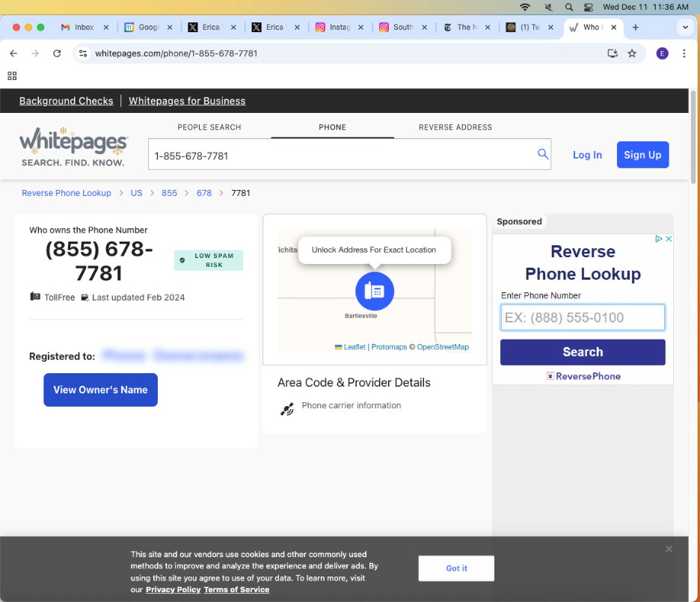Open the Protomaps attribution link
700x602 pixels.
point(389,347)
